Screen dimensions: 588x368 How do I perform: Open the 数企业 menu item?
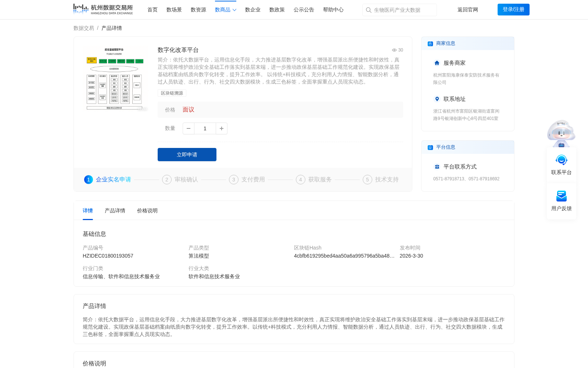pos(253,10)
